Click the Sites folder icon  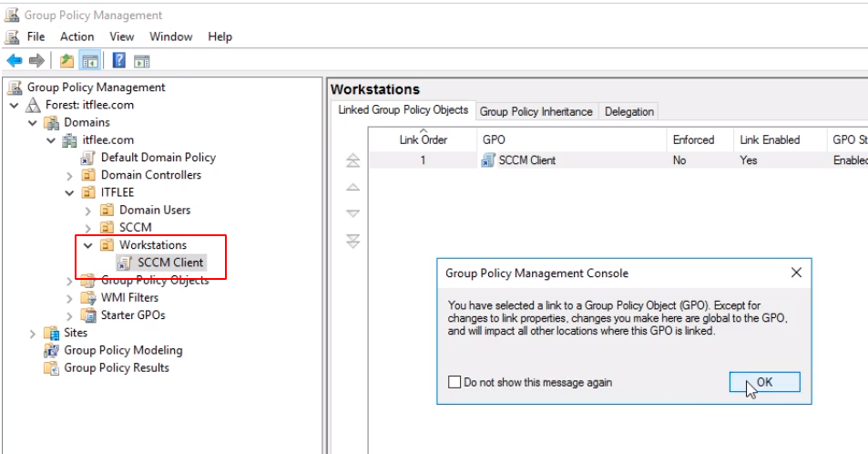[52, 333]
